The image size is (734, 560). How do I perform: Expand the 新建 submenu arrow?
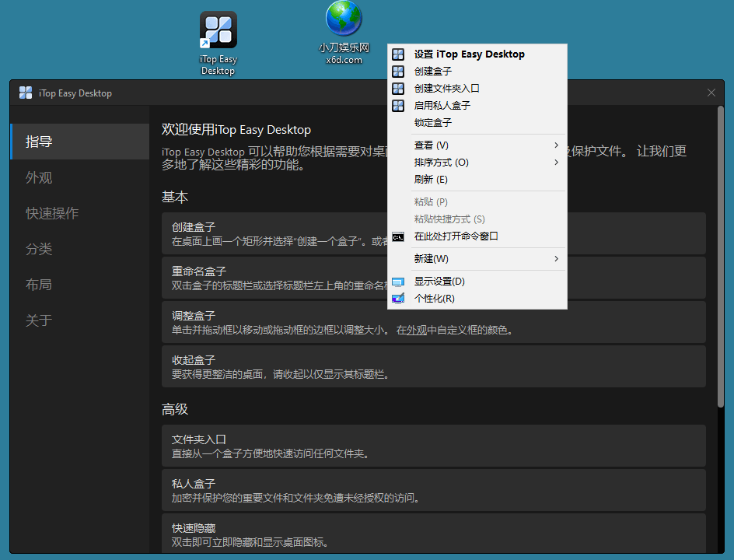tap(556, 259)
